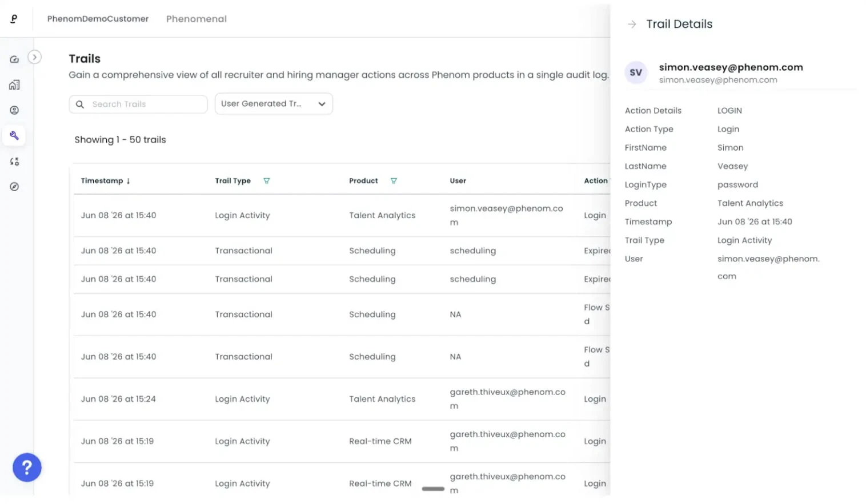The height and width of the screenshot is (504, 866).
Task: Click the LOGIN value in Trail Details
Action: [729, 111]
